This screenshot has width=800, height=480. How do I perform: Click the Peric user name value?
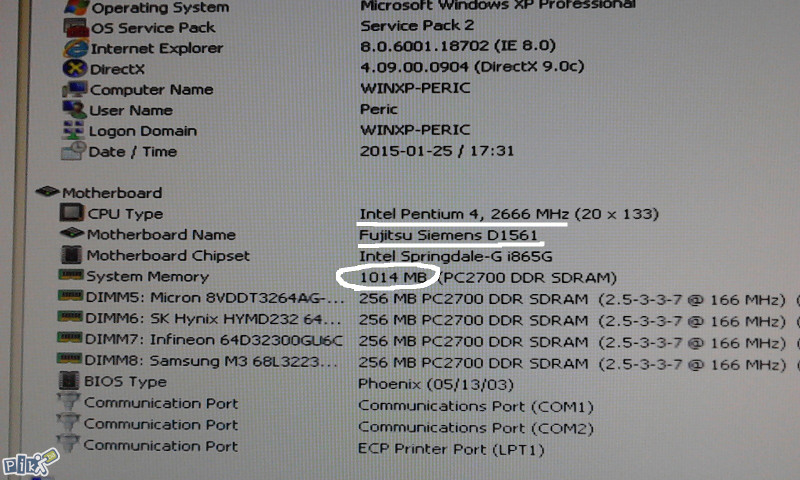379,109
